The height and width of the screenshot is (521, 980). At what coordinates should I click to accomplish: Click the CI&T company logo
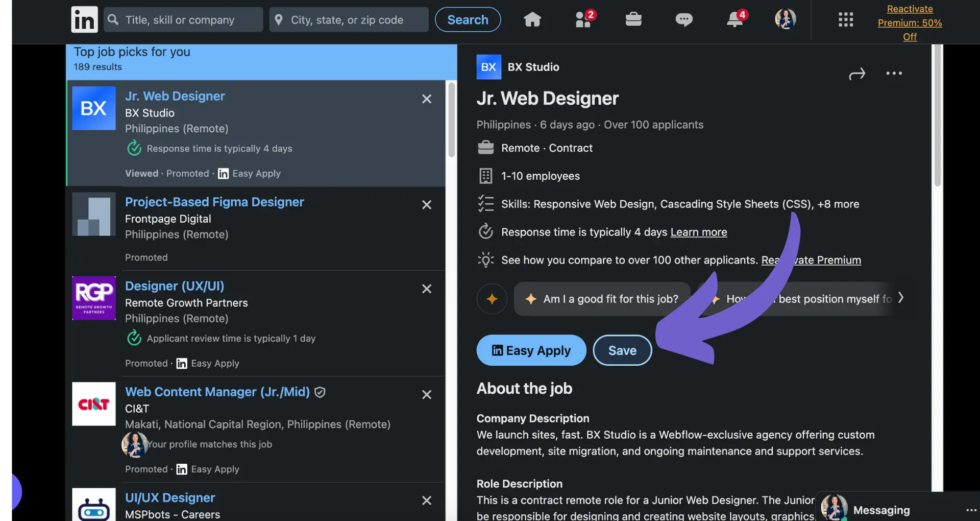(x=93, y=404)
